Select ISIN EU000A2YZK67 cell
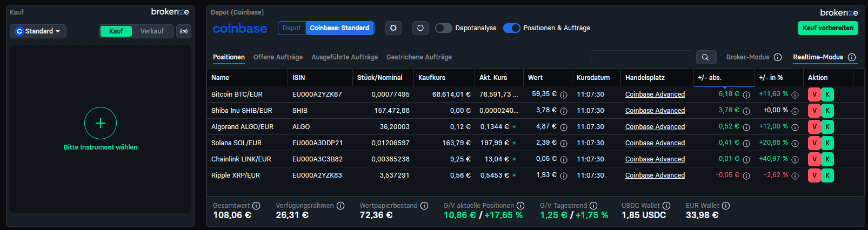This screenshot has width=868, height=230. [317, 94]
